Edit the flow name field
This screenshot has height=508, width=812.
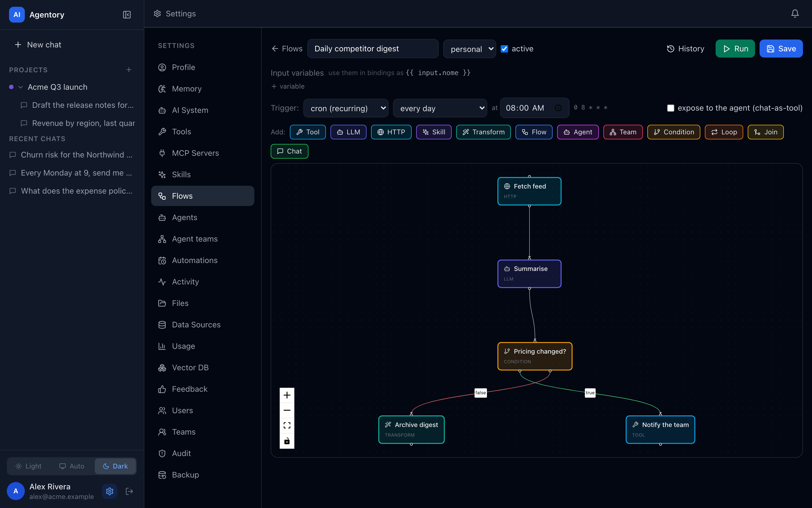[373, 49]
